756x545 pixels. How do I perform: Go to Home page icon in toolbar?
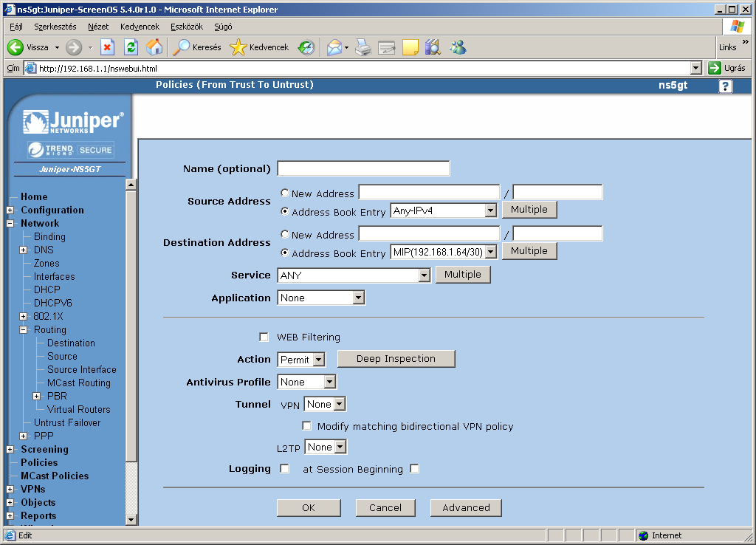154,47
